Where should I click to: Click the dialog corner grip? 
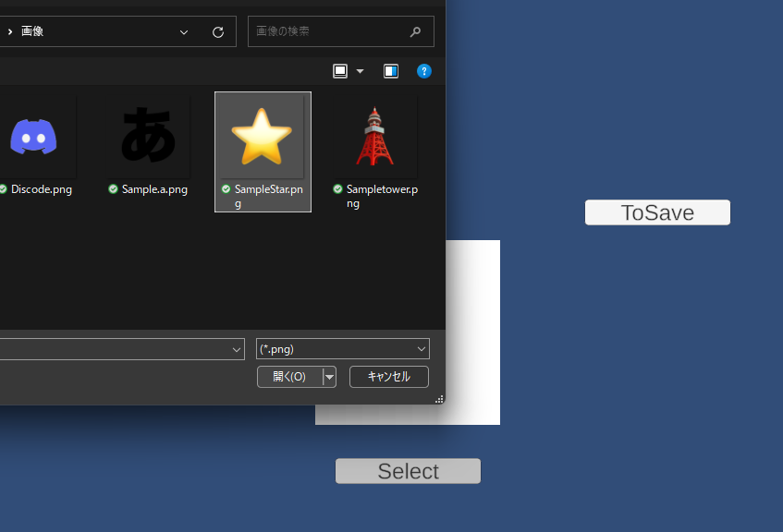439,399
